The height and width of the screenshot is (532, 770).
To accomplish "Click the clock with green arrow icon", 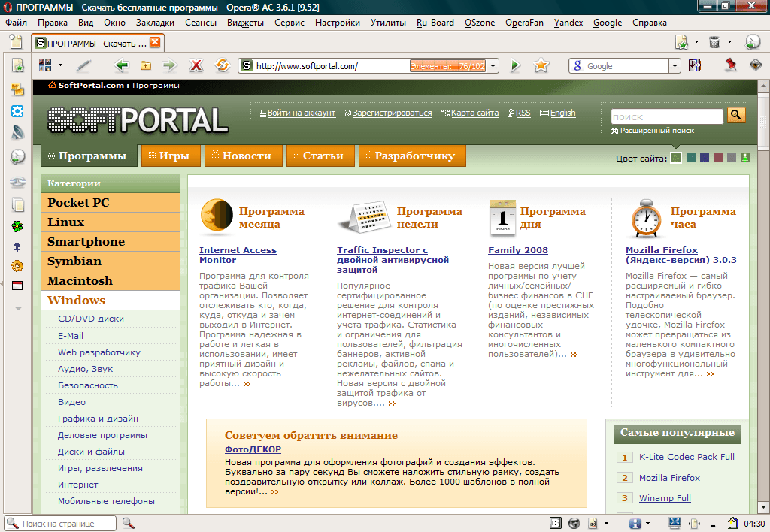I will pos(752,42).
